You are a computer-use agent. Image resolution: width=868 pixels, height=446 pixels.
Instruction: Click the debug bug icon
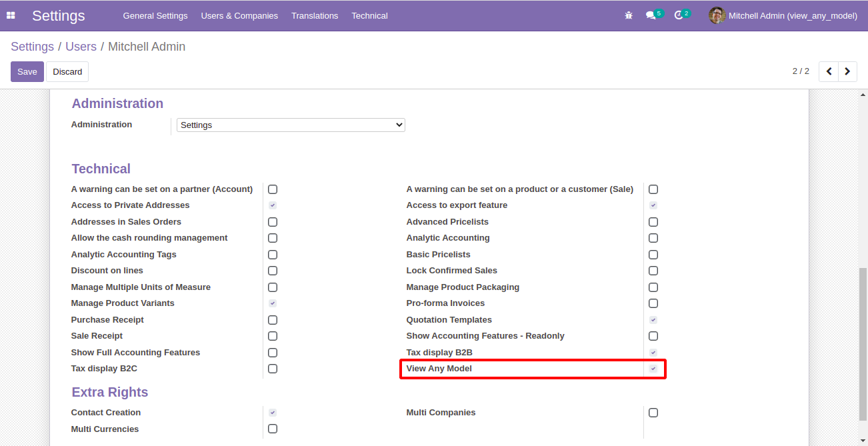click(629, 15)
